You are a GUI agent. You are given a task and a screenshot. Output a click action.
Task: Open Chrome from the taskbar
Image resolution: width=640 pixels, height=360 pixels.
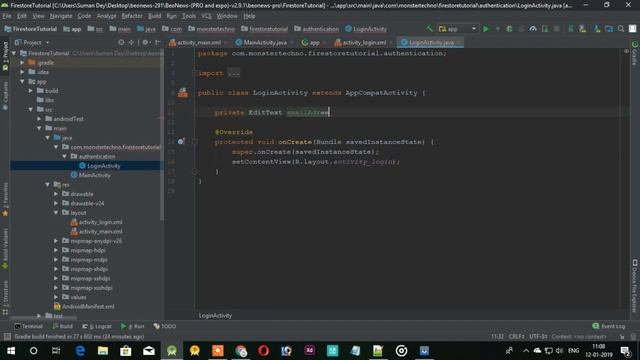pyautogui.click(x=241, y=351)
